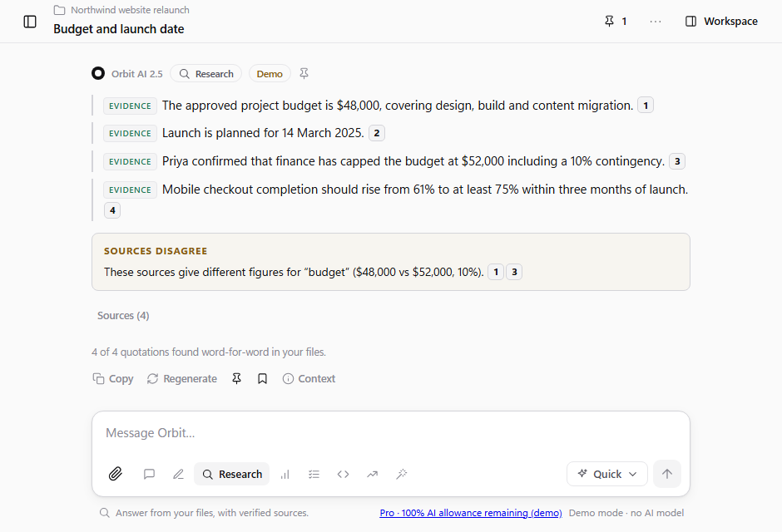Image resolution: width=782 pixels, height=532 pixels.
Task: Select the chat bubble mode icon
Action: click(149, 474)
